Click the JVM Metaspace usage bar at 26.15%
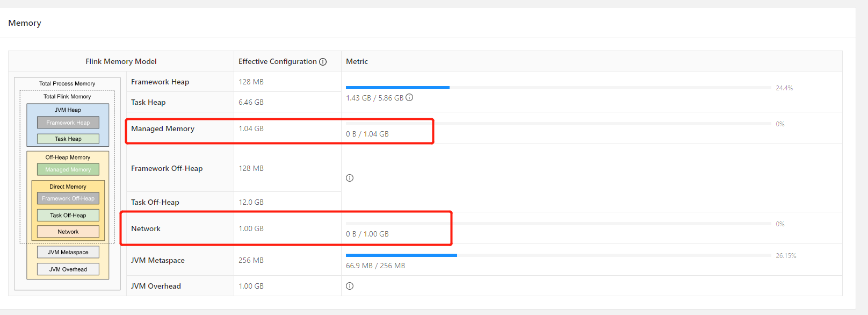This screenshot has height=315, width=868. click(559, 255)
